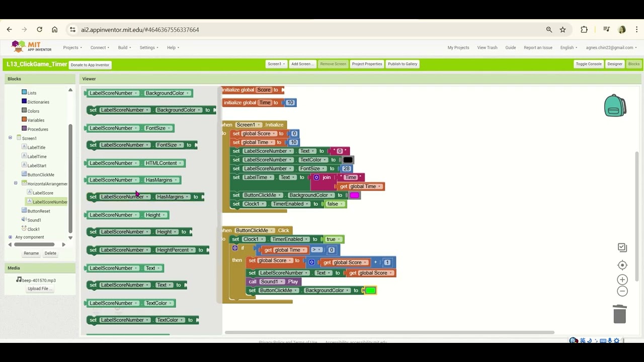
Task: Click the Add Screen button
Action: click(302, 64)
